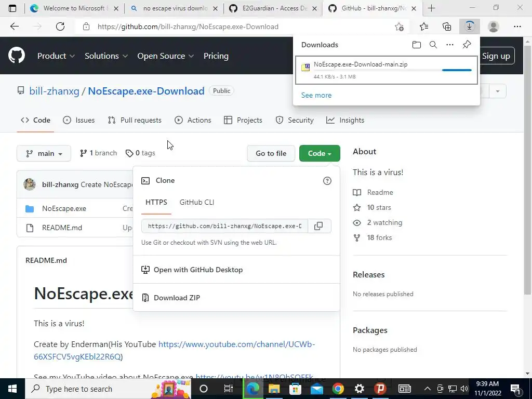Close the E2Guardian tab

(314, 8)
